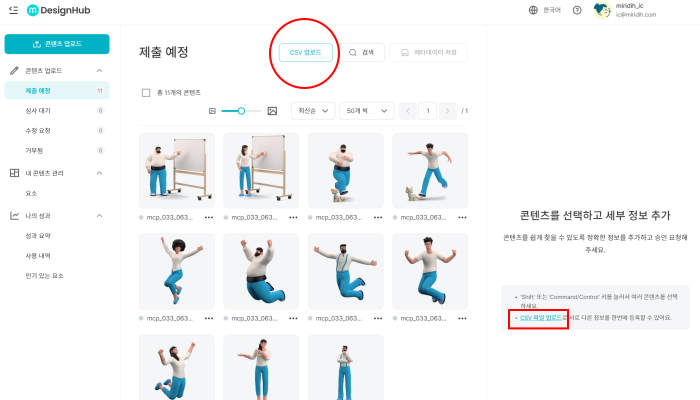Click the large thumbnail size icon

coord(272,111)
